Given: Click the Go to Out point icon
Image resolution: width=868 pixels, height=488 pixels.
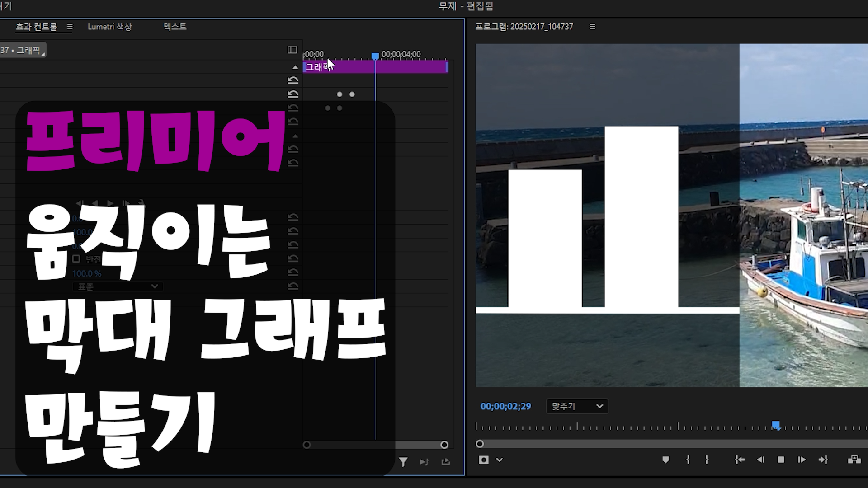Looking at the screenshot, I should click(823, 460).
